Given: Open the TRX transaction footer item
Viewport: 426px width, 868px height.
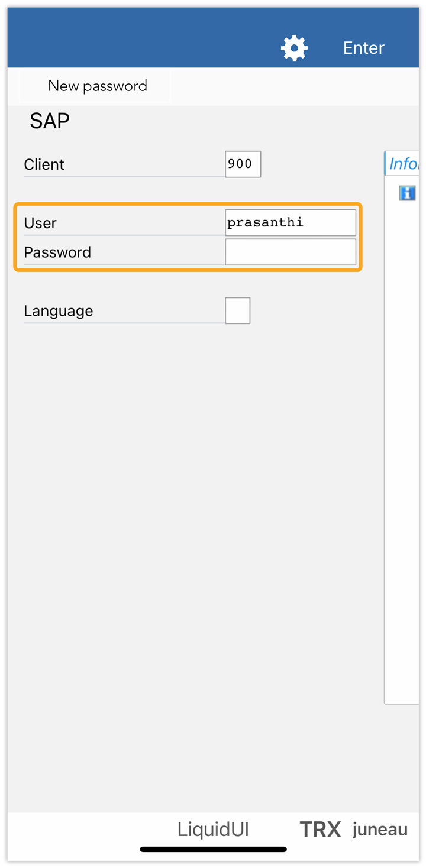Looking at the screenshot, I should coord(320,830).
